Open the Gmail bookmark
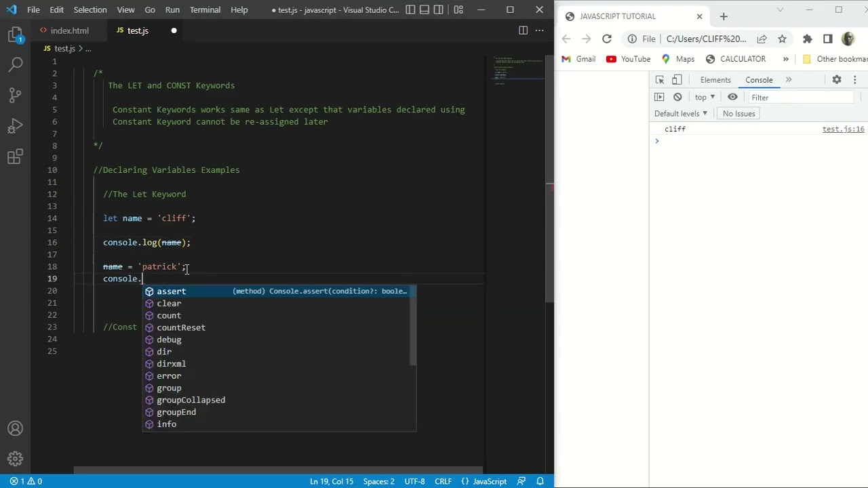This screenshot has height=488, width=868. (578, 59)
